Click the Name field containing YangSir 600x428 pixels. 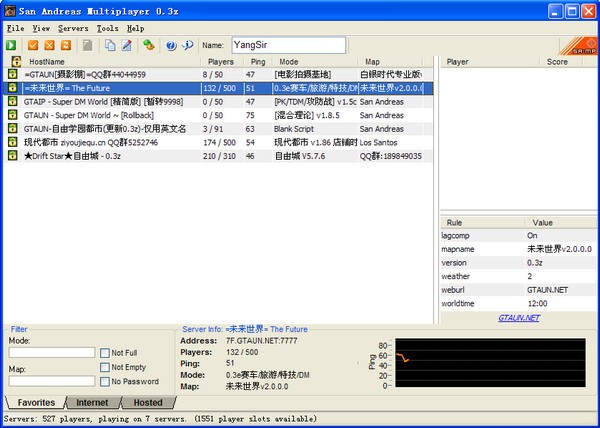pyautogui.click(x=289, y=45)
